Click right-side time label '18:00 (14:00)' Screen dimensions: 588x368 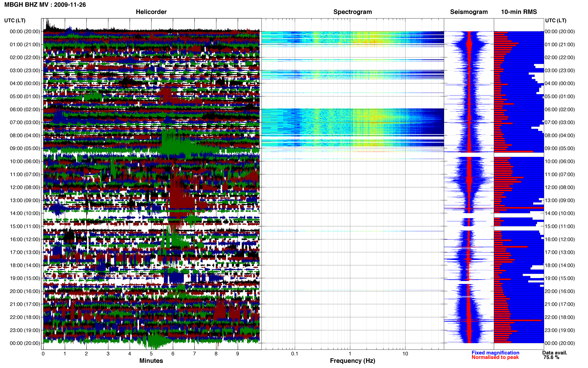560,265
